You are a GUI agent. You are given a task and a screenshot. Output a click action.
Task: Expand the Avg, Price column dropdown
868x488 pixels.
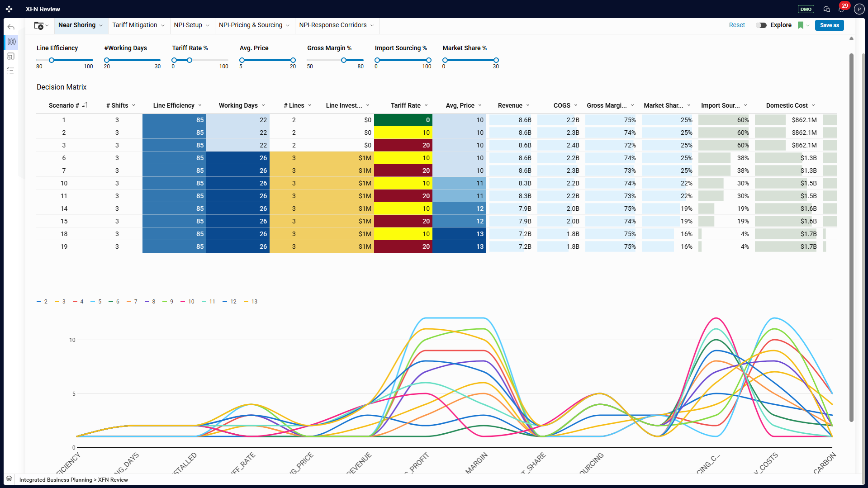click(480, 105)
